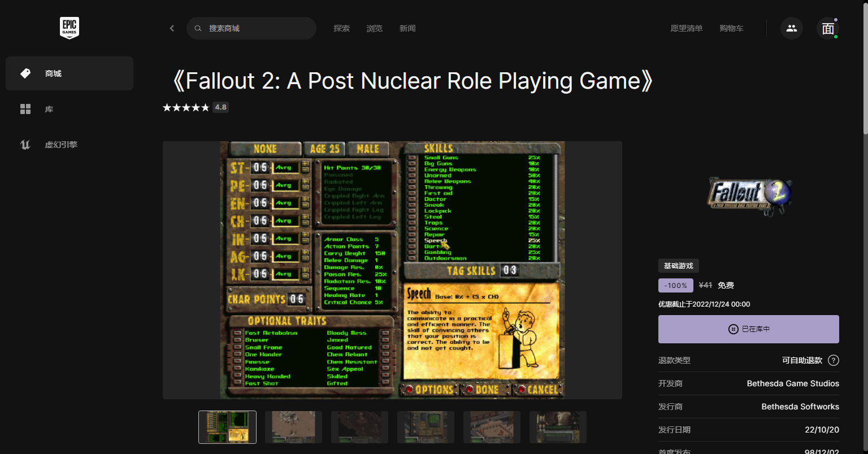Open the 愿望清单 wishlist link
This screenshot has width=868, height=454.
tap(687, 28)
